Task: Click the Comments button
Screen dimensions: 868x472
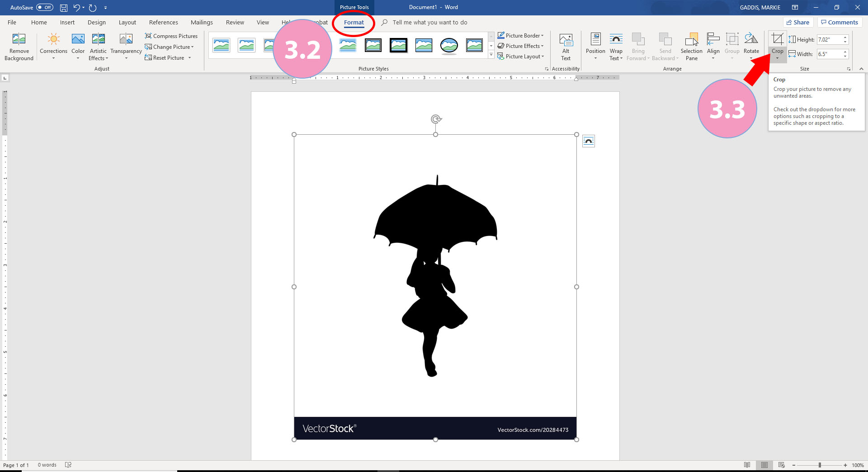Action: (x=840, y=22)
